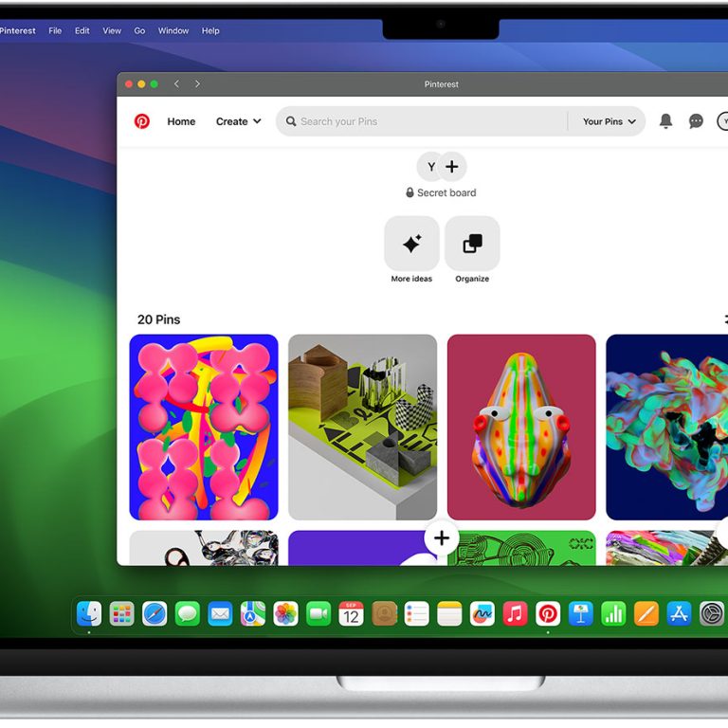
Task: Expand the Create dropdown
Action: tap(238, 121)
